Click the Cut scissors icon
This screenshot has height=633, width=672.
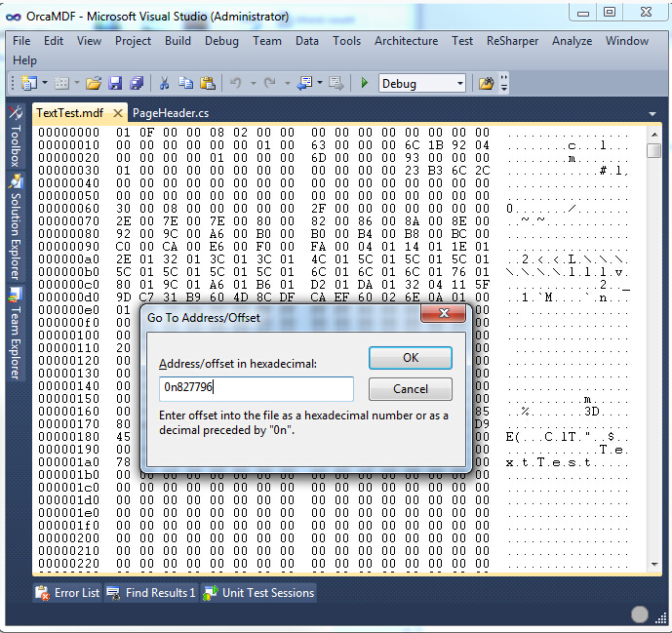click(x=164, y=83)
